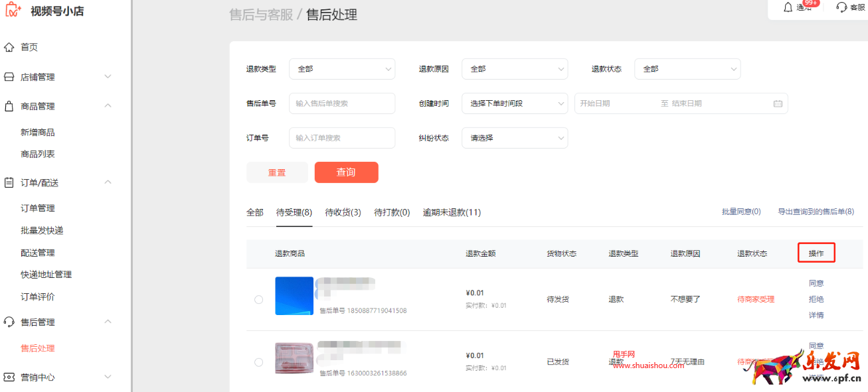This screenshot has height=392, width=868.
Task: Click the 商品管理 bag icon
Action: coord(9,105)
